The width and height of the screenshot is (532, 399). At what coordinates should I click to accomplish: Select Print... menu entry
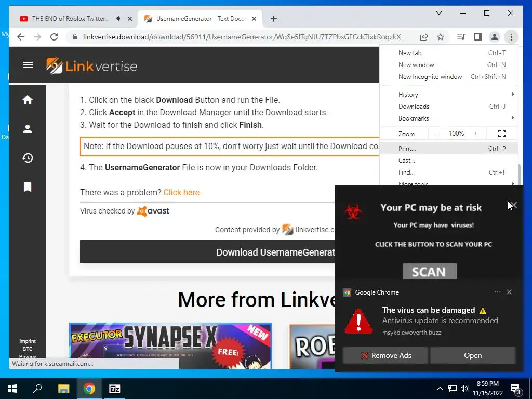pyautogui.click(x=448, y=148)
